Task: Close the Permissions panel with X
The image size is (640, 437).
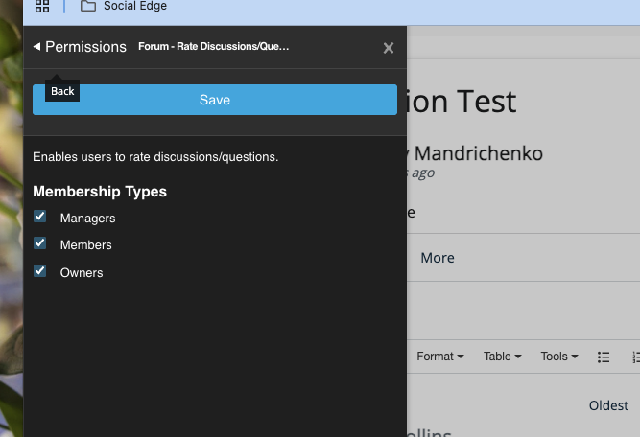Action: click(388, 48)
